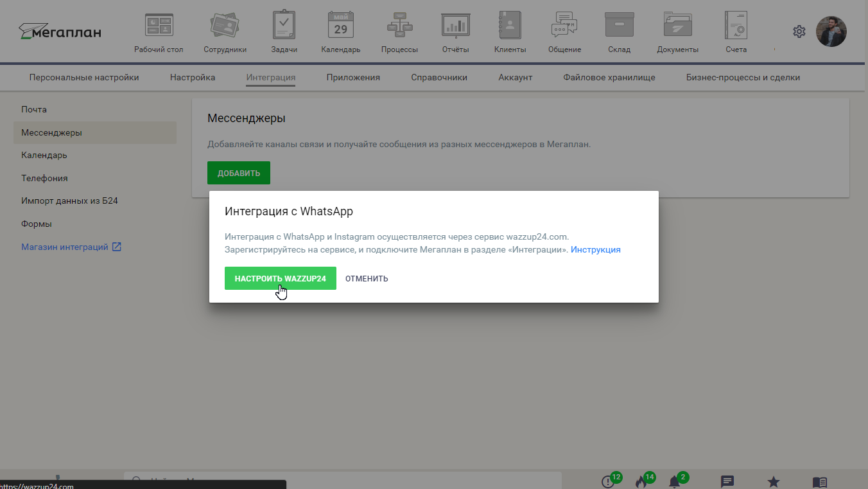Click the settings gear icon

tap(799, 31)
